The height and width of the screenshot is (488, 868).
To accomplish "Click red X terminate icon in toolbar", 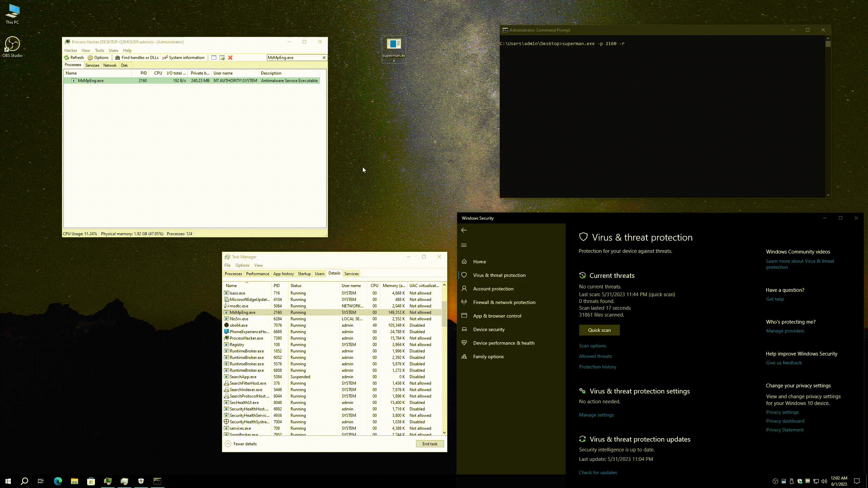I will [230, 58].
